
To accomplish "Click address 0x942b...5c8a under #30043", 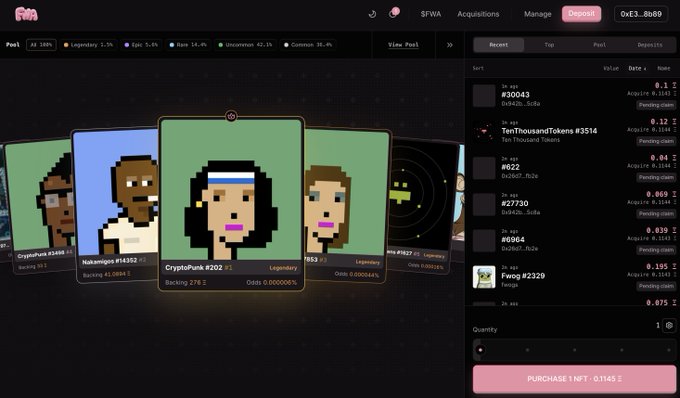I will pyautogui.click(x=520, y=104).
